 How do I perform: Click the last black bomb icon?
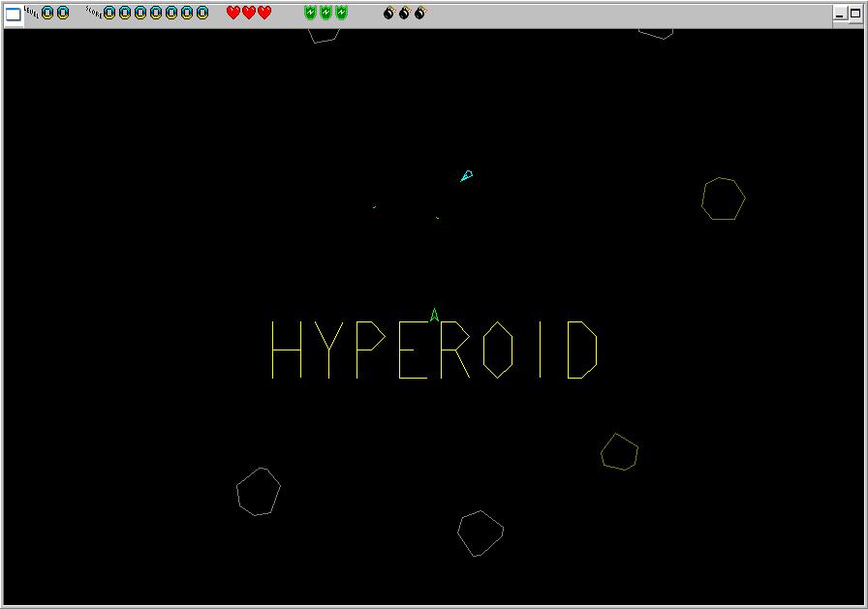(x=419, y=13)
